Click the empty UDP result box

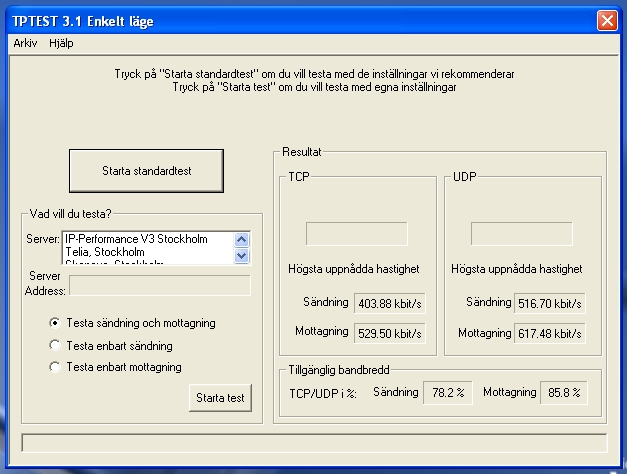(521, 234)
